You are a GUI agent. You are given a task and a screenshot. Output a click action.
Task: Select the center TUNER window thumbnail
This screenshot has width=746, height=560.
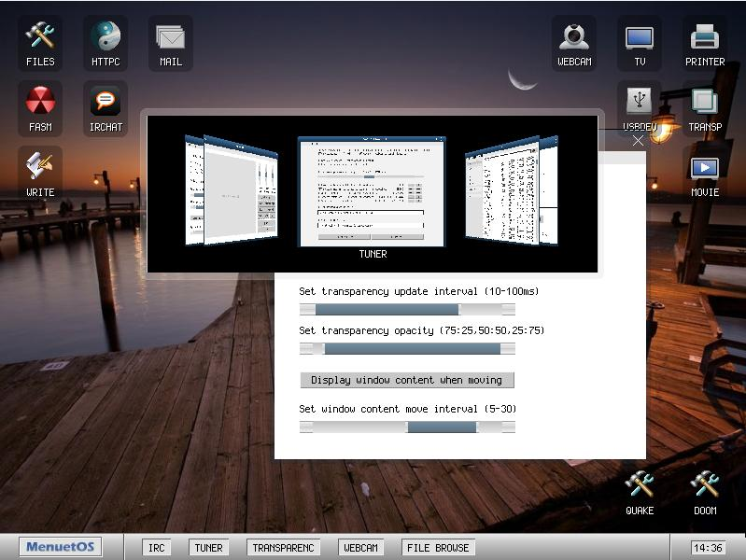[372, 191]
